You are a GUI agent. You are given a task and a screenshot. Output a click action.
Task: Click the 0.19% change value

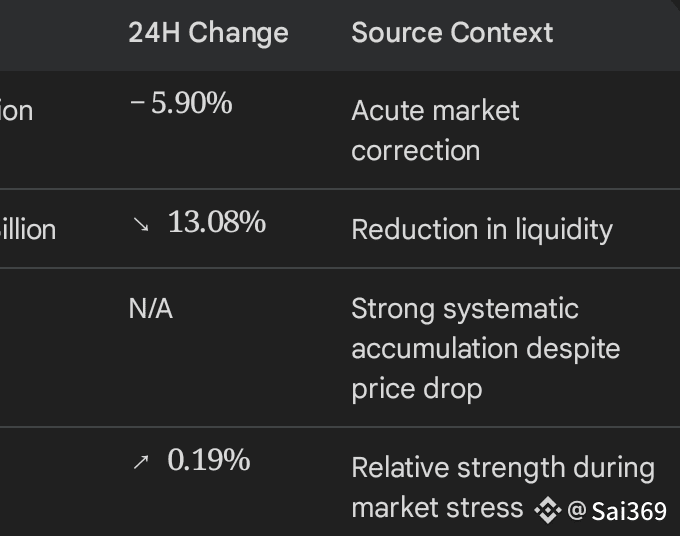[208, 461]
